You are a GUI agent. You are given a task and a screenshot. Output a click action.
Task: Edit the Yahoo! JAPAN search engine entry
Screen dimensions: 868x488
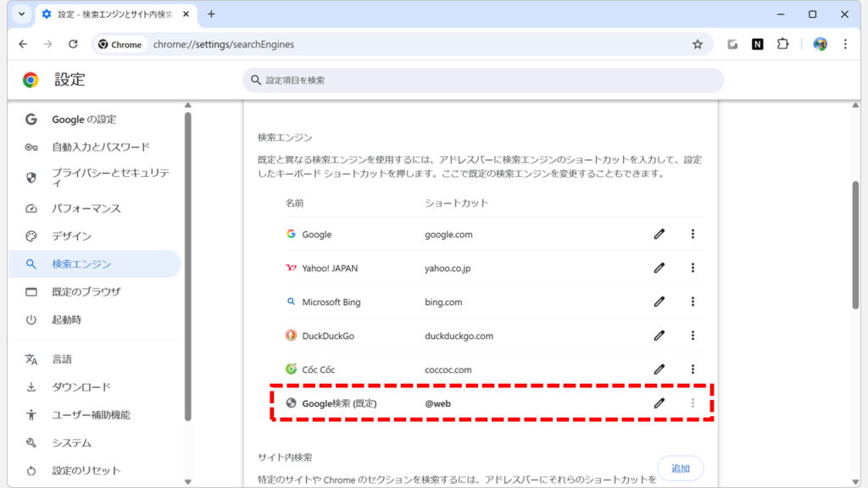click(x=659, y=268)
